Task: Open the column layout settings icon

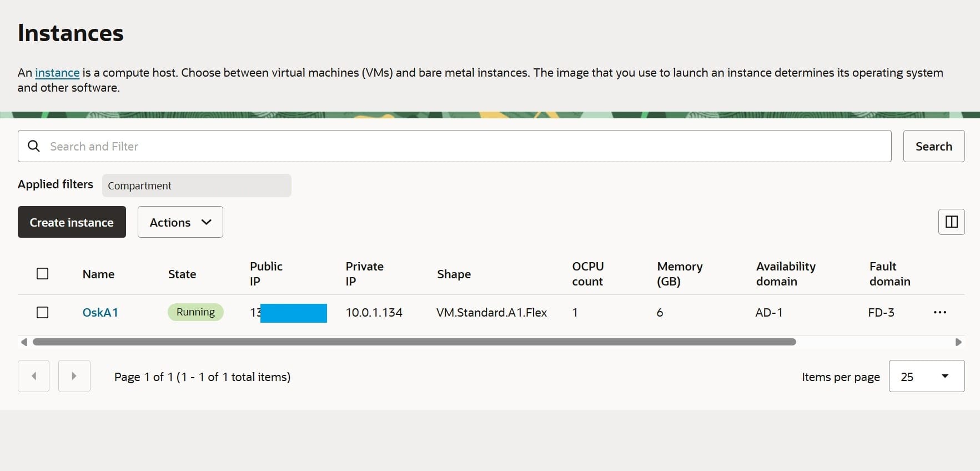Action: [951, 222]
